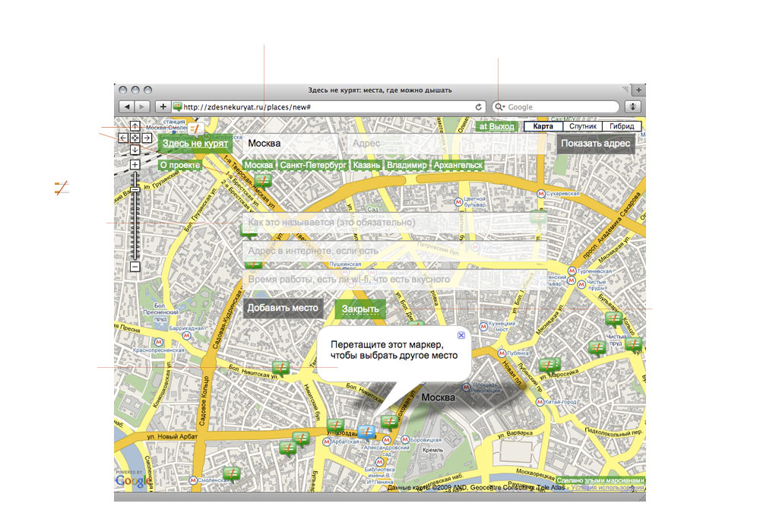
Task: Click the blue draggable place marker
Action: tap(367, 433)
